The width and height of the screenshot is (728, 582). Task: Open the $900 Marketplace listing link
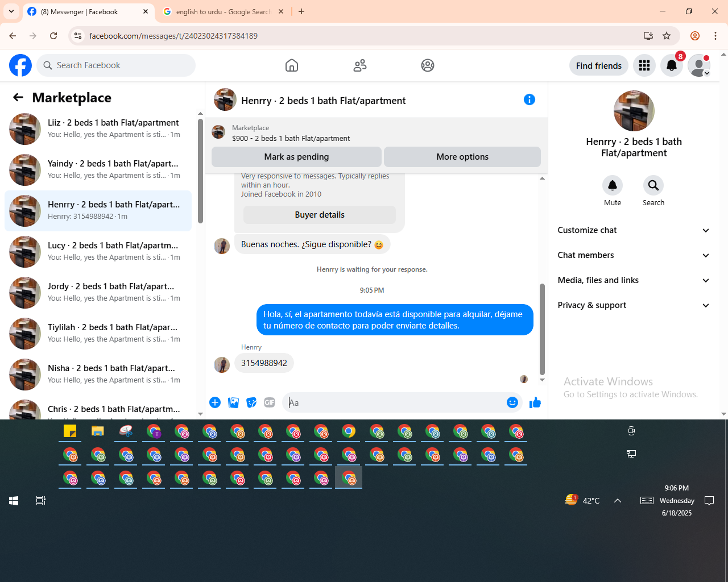(291, 138)
